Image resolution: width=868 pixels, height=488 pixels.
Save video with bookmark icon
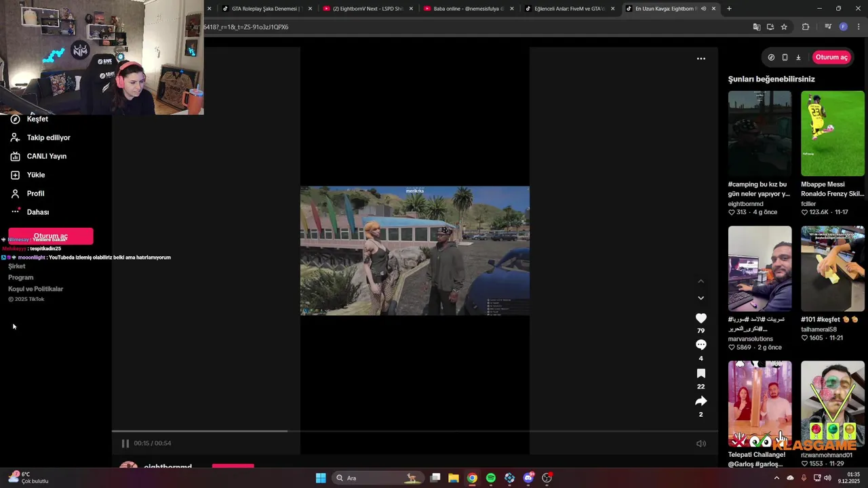[701, 373]
